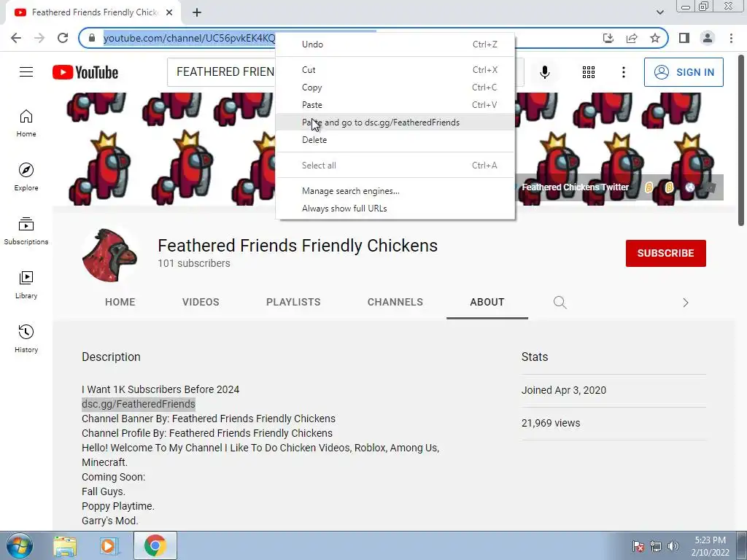Click the 21,969 views text
Screen dimensions: 747x560
click(551, 424)
